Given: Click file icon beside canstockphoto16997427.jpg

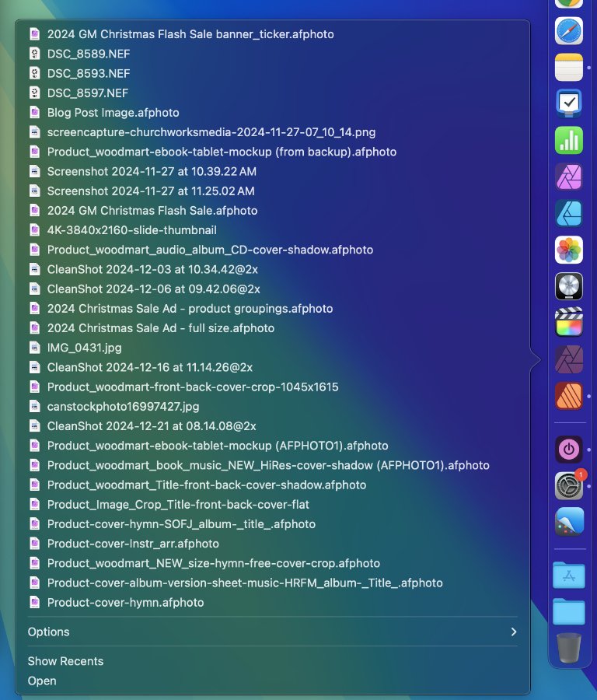Looking at the screenshot, I should pos(35,406).
